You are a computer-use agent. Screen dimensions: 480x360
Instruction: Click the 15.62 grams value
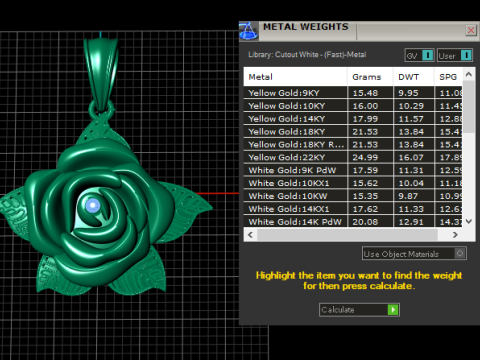click(x=365, y=183)
